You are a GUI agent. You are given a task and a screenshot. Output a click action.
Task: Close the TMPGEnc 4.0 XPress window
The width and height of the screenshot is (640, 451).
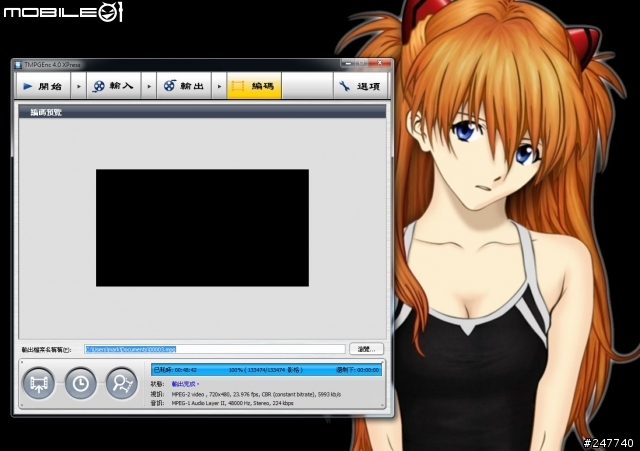pos(380,63)
